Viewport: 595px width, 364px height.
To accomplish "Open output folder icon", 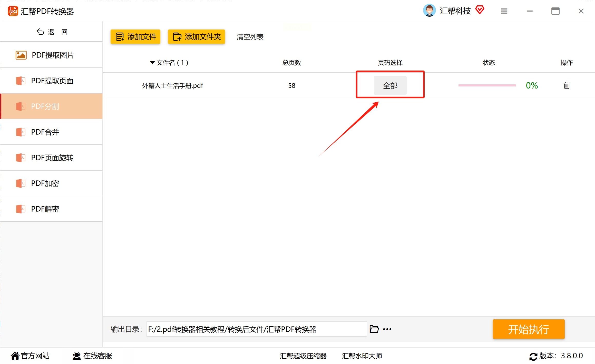I will pyautogui.click(x=374, y=329).
